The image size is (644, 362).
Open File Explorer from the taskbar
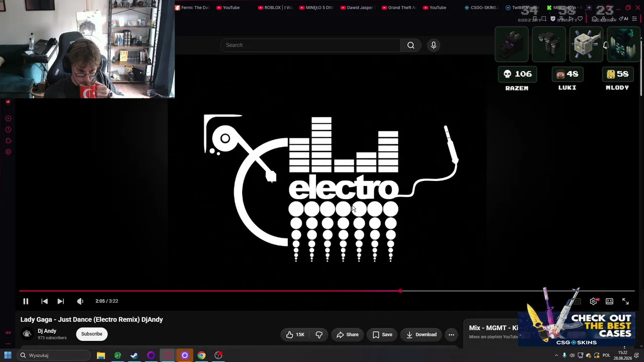(101, 355)
